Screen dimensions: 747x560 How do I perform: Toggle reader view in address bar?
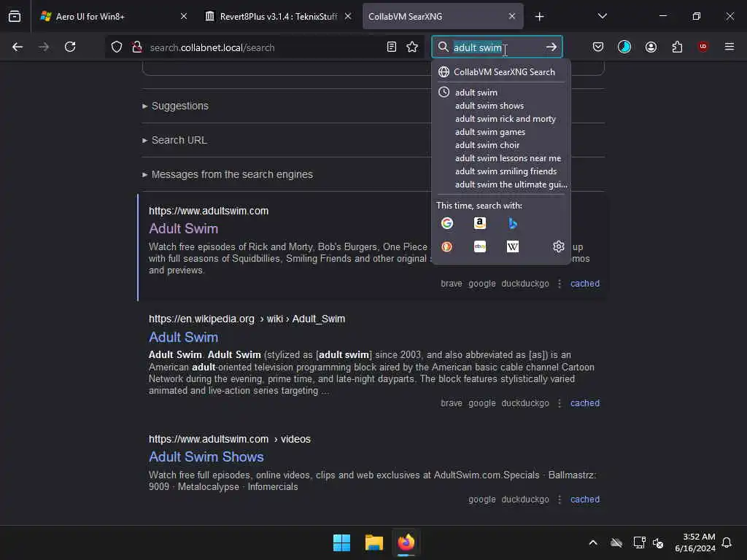point(392,47)
